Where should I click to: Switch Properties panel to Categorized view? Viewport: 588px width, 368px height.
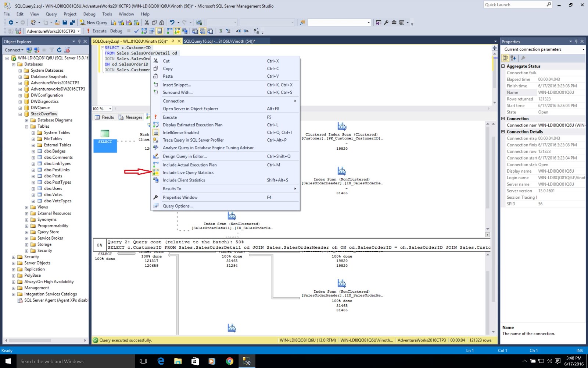[x=505, y=58]
